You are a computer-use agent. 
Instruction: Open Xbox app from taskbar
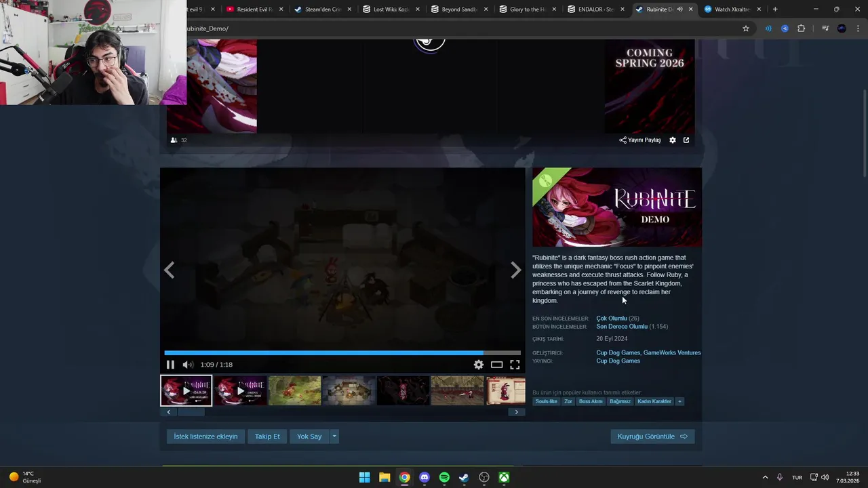pyautogui.click(x=505, y=477)
